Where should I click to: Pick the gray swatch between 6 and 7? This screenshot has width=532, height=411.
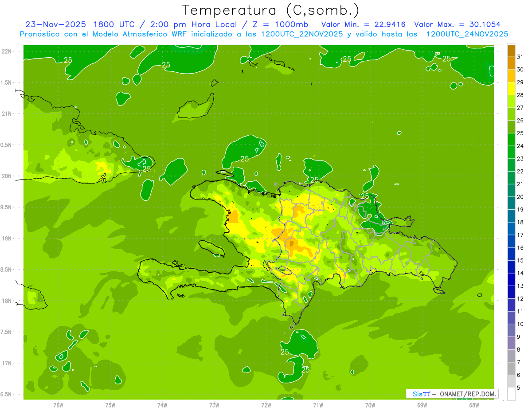(x=511, y=369)
